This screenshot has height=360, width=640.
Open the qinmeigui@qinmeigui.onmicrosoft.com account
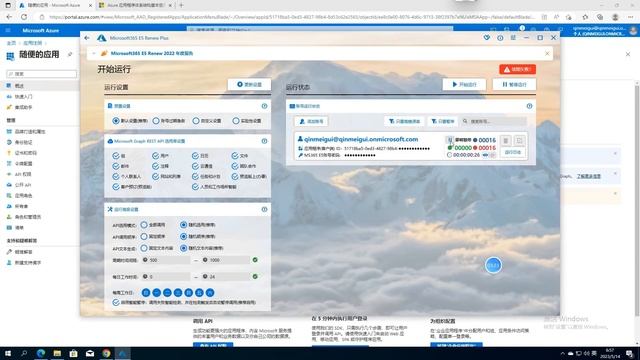pyautogui.click(x=361, y=139)
